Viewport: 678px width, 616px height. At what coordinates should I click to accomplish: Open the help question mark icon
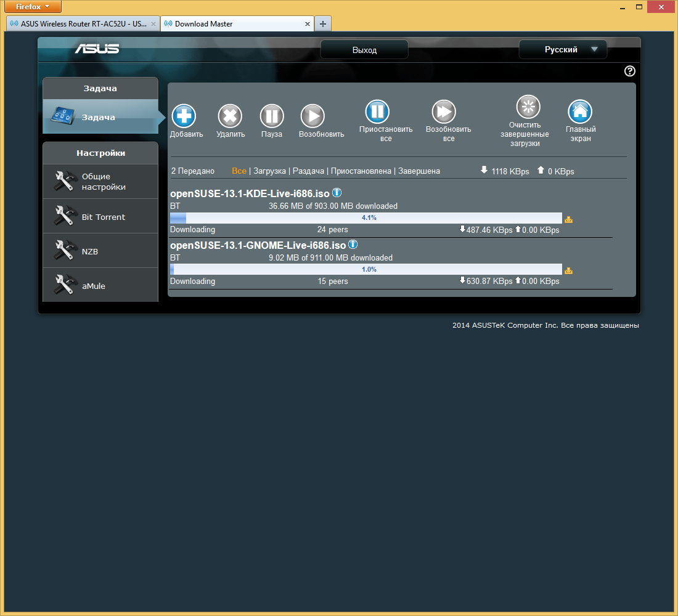[629, 71]
